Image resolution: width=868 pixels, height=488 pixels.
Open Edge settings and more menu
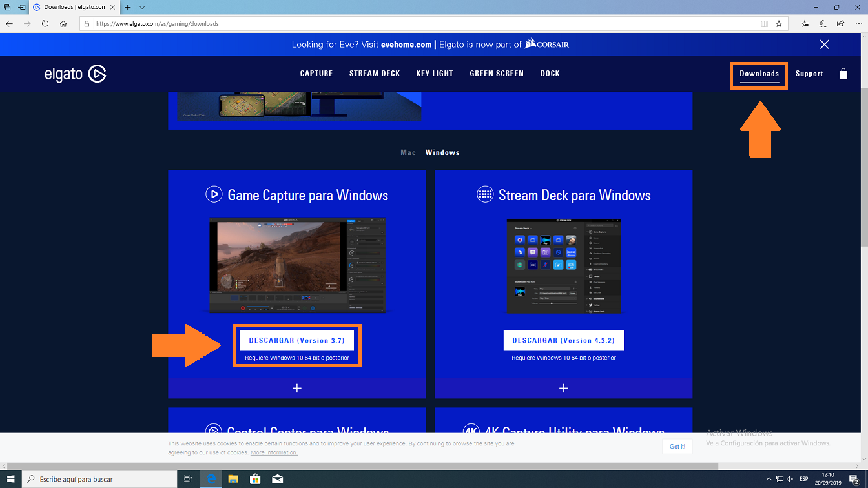click(x=858, y=24)
